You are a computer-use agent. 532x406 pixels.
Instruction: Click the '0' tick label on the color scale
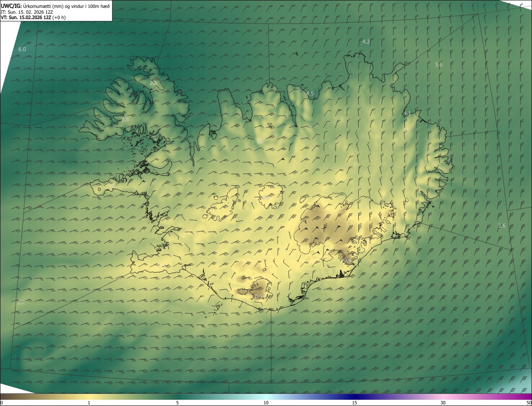[x=1, y=403]
